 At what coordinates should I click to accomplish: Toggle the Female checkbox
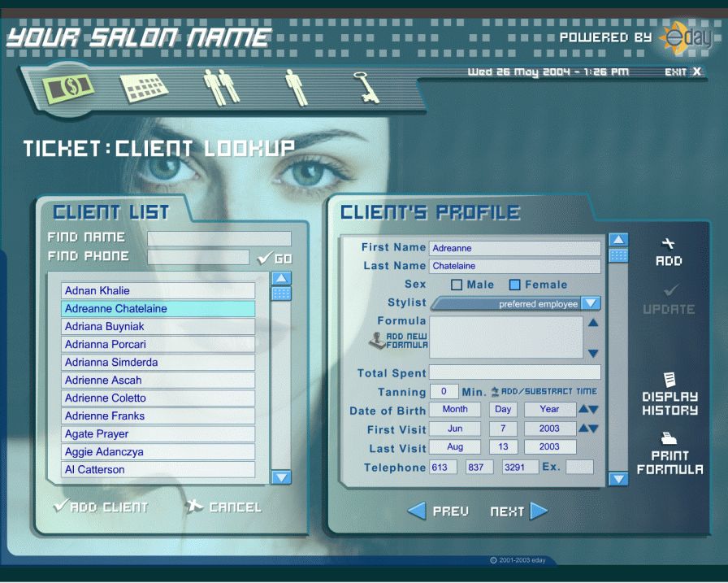(x=514, y=285)
